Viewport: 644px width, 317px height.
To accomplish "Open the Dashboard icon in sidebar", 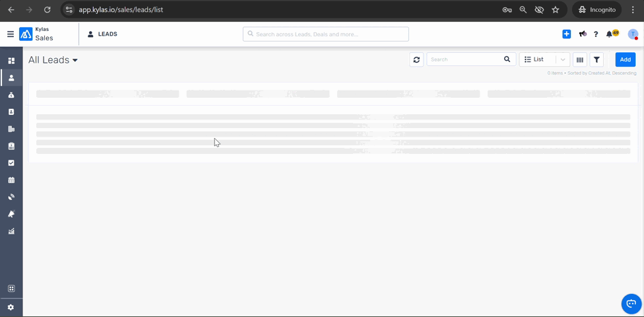I will coord(11,61).
